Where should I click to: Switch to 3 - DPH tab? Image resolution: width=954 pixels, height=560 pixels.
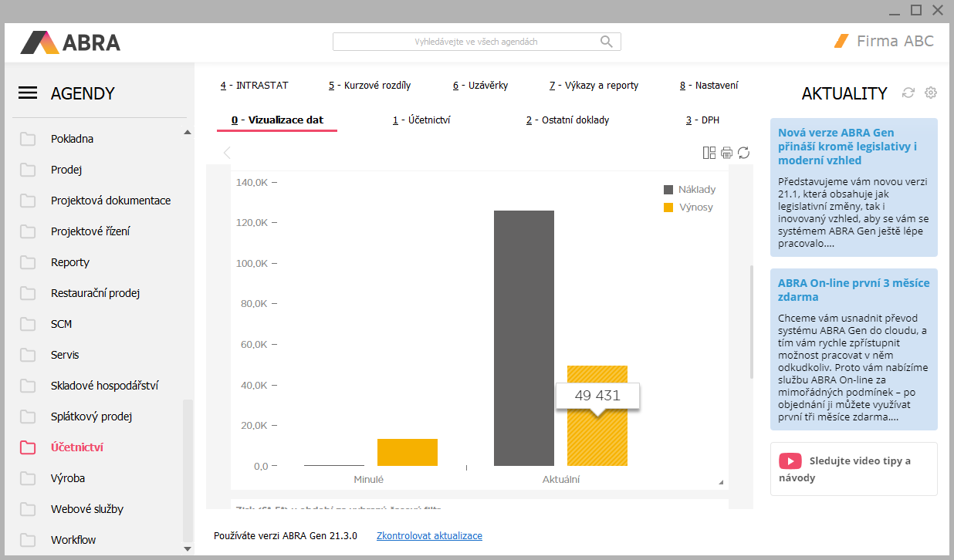click(x=702, y=120)
